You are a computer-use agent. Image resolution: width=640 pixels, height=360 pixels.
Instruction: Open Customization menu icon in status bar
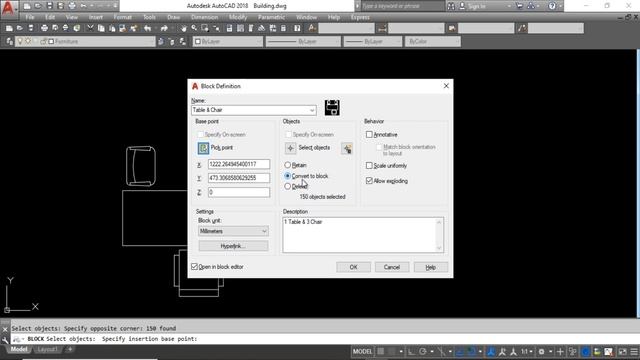(x=634, y=351)
